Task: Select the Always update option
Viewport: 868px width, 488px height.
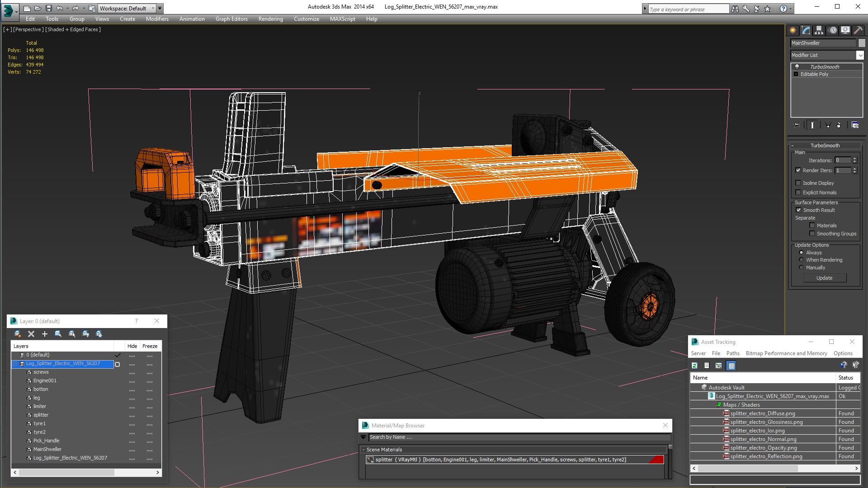Action: (x=801, y=253)
